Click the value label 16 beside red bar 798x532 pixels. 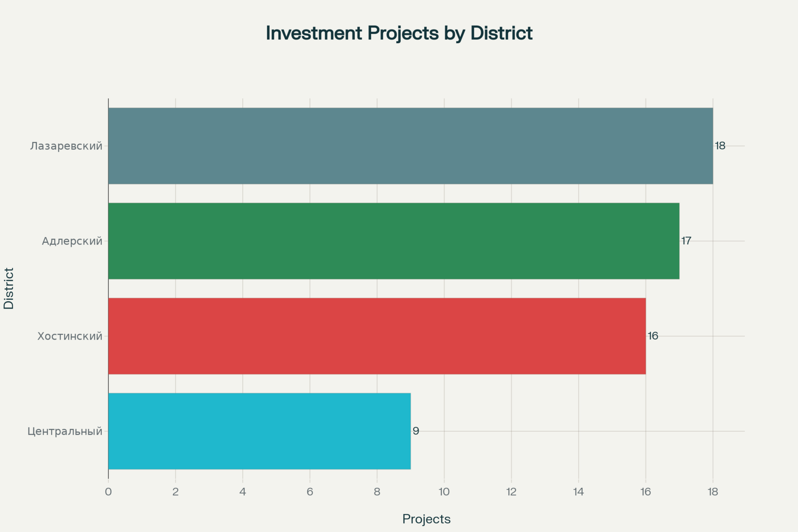[x=653, y=336]
